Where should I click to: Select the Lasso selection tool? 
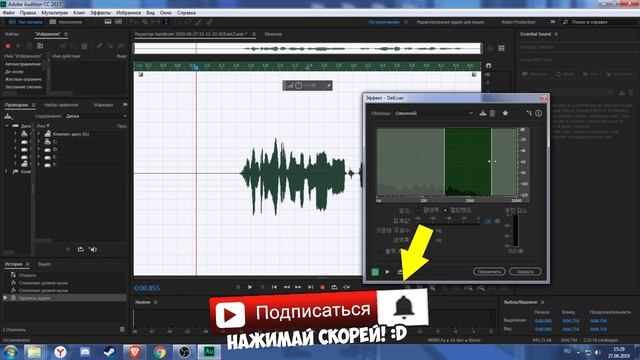tap(188, 22)
